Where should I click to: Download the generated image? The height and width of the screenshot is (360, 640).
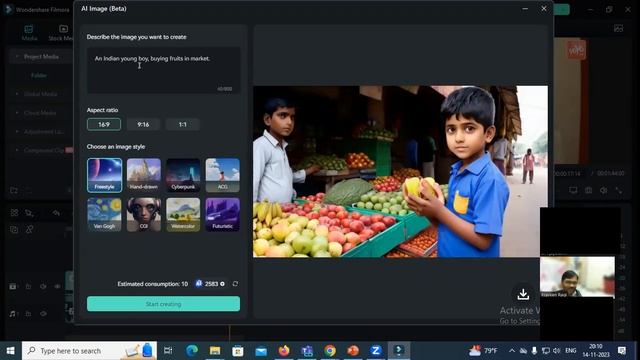(523, 294)
